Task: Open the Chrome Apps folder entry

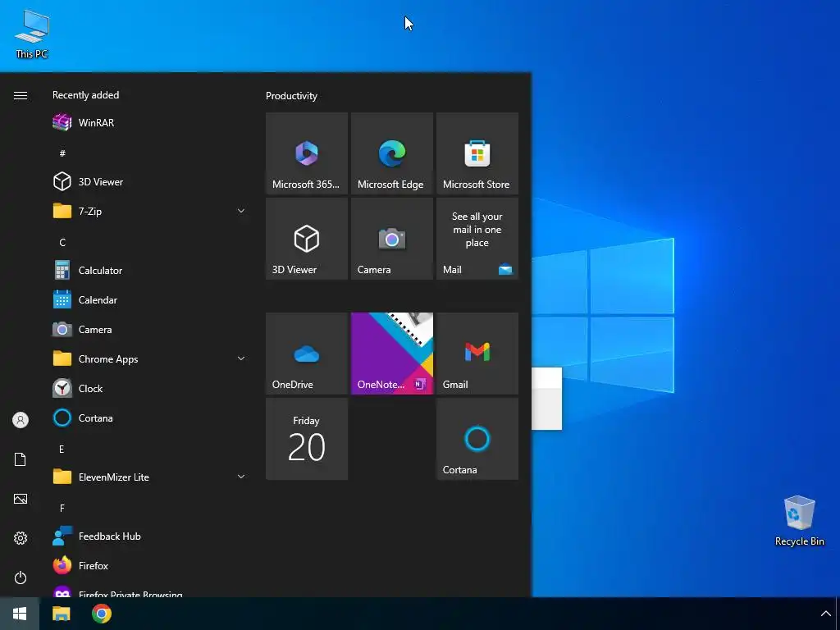Action: click(150, 359)
